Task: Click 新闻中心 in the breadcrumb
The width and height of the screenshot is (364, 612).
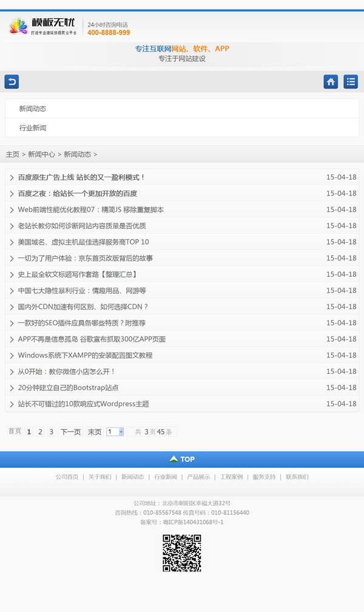Action: coord(41,154)
